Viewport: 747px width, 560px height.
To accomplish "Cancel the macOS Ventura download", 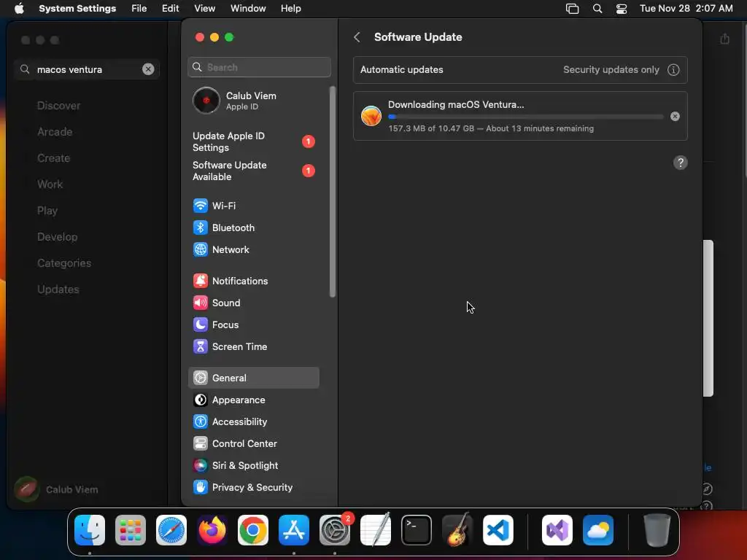I will coord(675,116).
